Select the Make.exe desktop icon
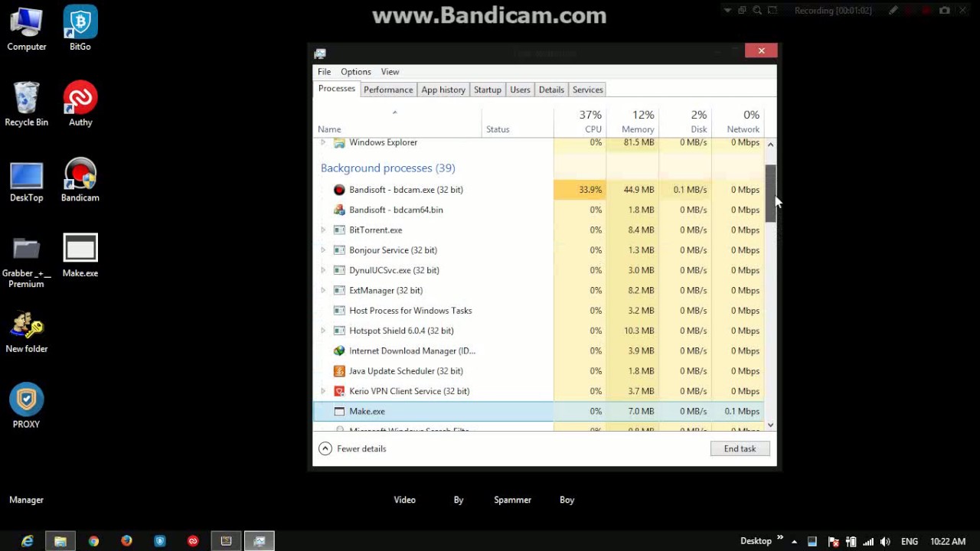This screenshot has width=980, height=551. (80, 255)
